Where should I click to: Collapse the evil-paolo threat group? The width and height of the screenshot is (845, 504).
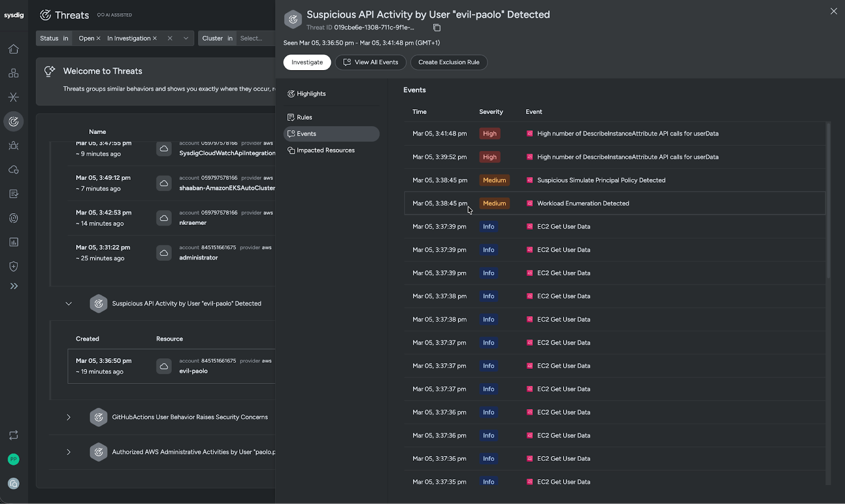69,303
